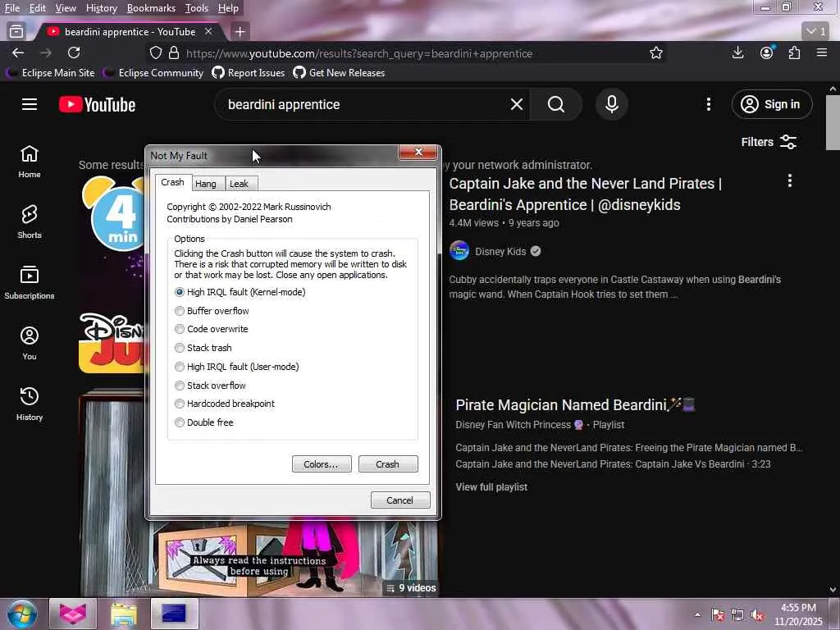The image size is (840, 630).
Task: Open YouTube settings three-dot menu
Action: [708, 104]
